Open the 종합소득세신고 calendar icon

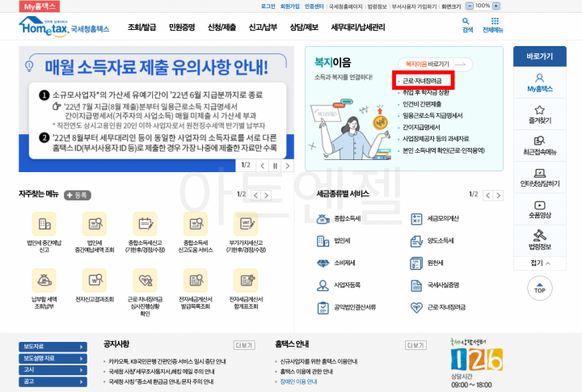pos(145,224)
